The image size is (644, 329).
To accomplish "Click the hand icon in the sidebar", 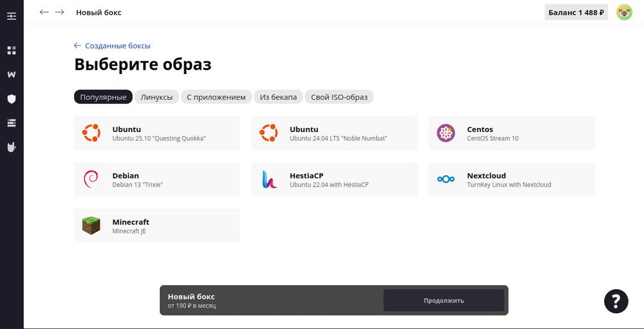I will [x=12, y=147].
